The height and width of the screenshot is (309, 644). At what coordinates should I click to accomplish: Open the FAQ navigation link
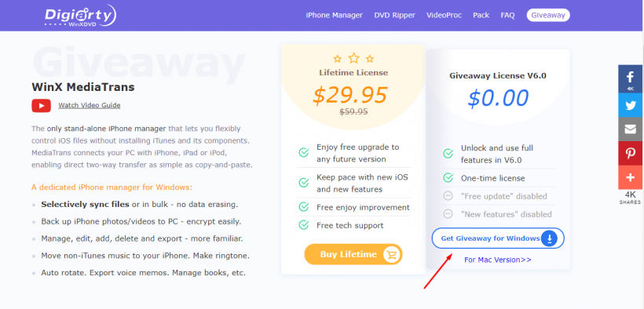507,15
